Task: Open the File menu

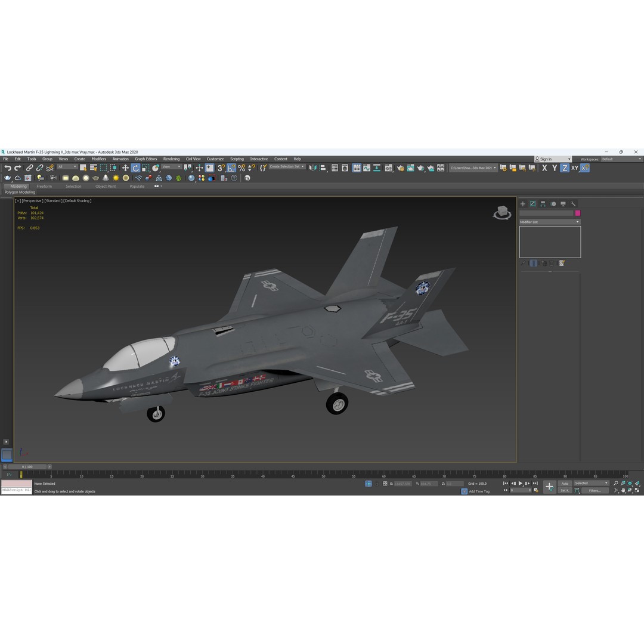Action: [x=6, y=159]
